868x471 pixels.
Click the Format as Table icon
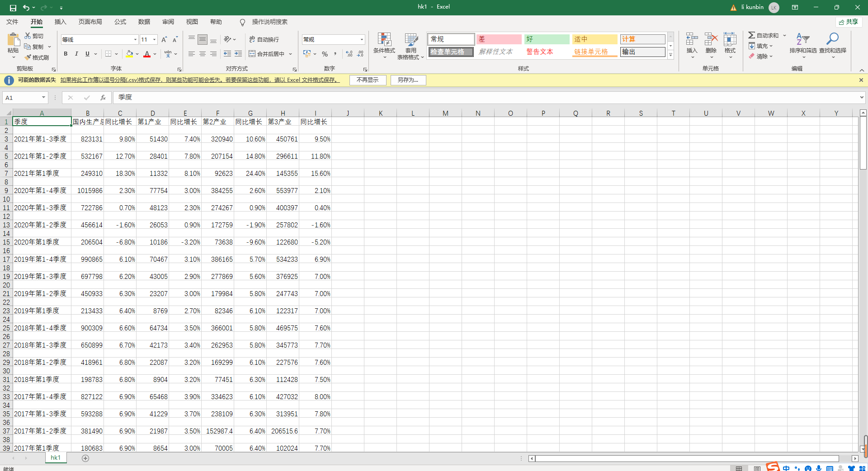(x=411, y=39)
